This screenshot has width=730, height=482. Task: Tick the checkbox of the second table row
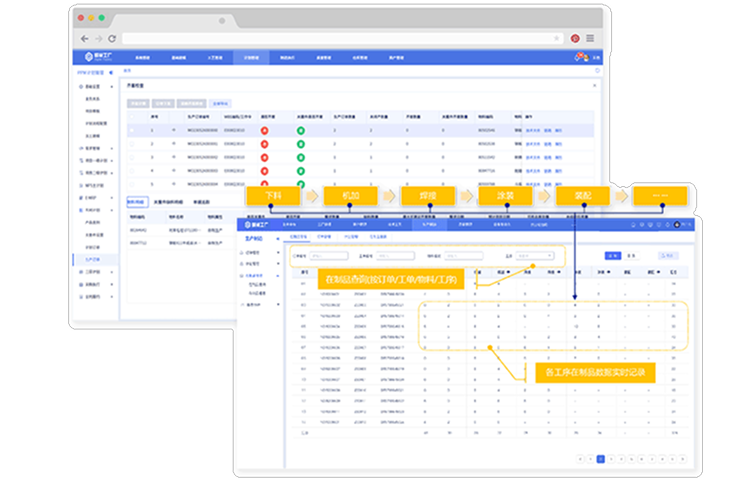point(132,144)
